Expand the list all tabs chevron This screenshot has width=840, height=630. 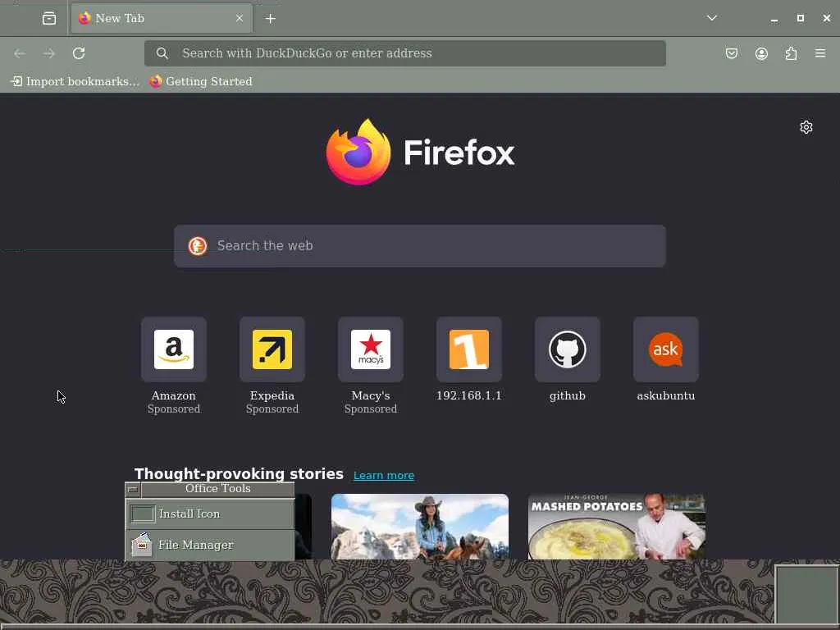[711, 18]
